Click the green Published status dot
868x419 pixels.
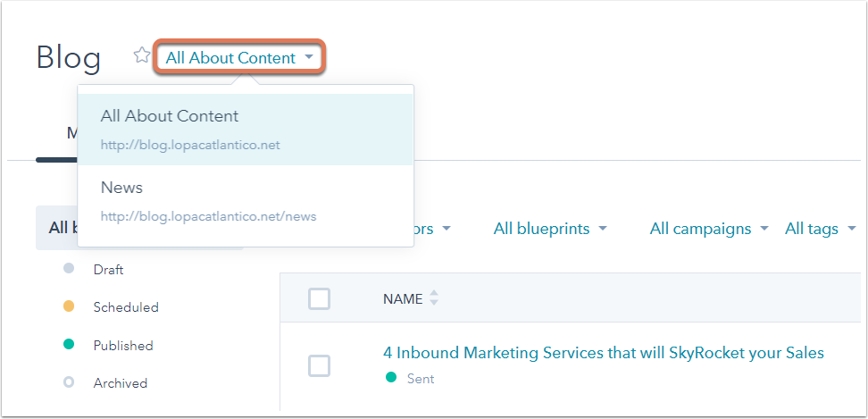point(69,344)
